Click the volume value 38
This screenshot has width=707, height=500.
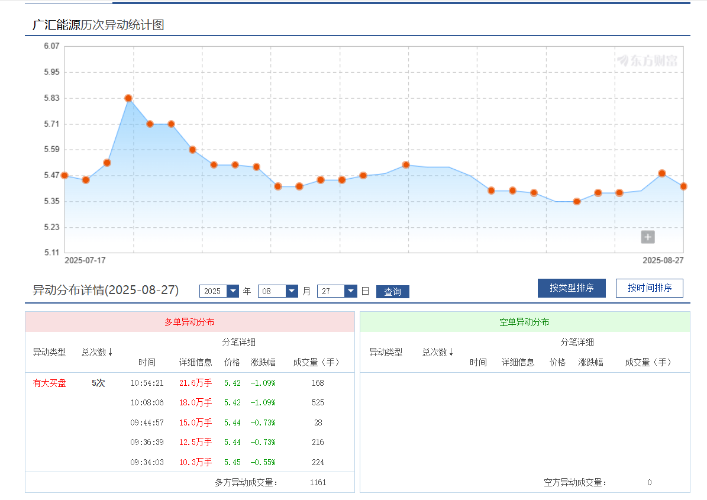[318, 422]
